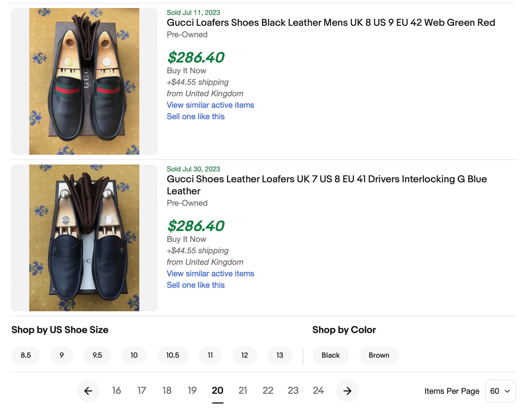
Task: Open page 22 of results
Action: 268,390
